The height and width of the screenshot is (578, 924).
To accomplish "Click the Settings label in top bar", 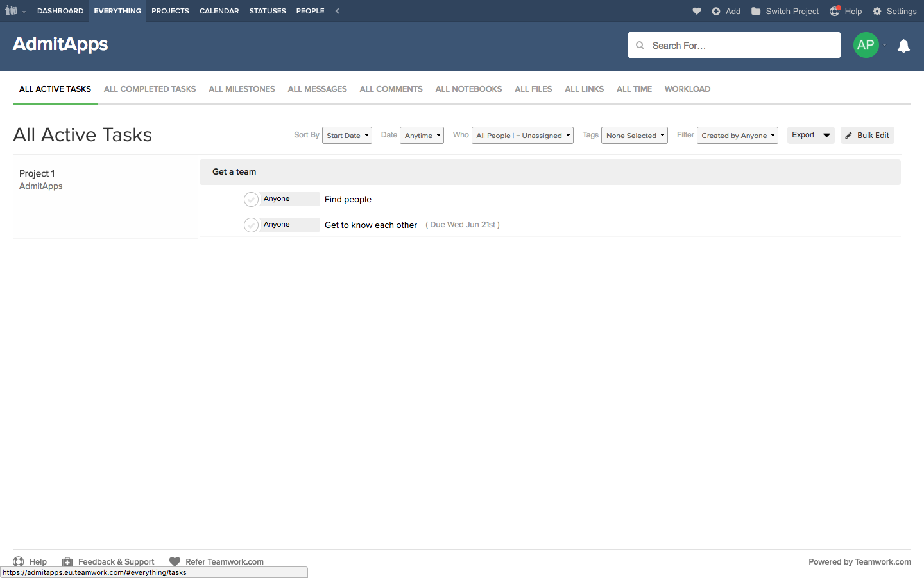I will pos(902,11).
